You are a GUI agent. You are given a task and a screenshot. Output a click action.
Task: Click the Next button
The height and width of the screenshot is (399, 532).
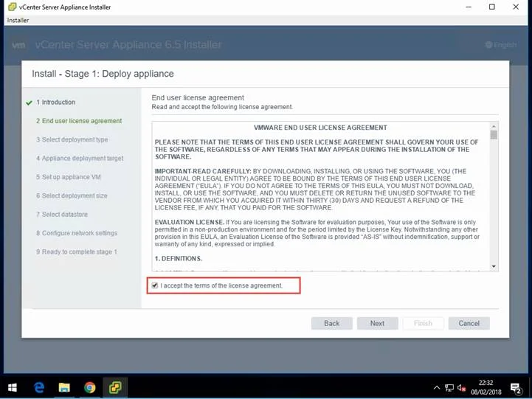(x=377, y=323)
